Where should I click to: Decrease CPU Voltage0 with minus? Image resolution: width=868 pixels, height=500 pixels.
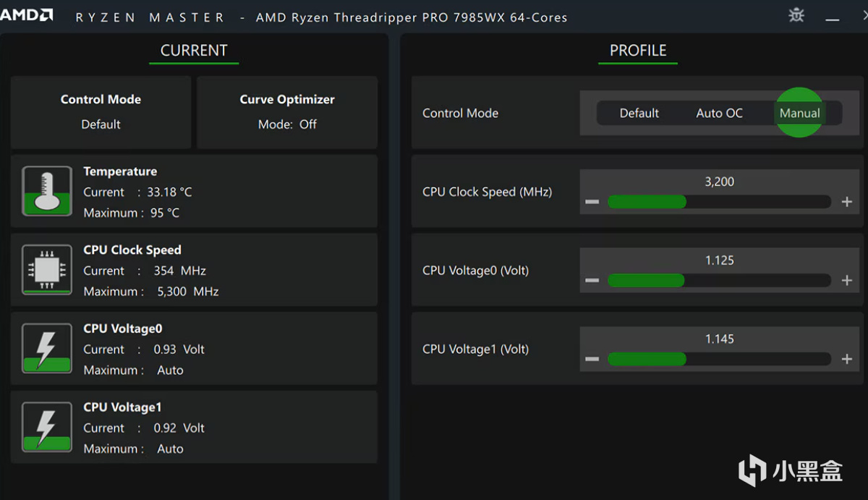tap(592, 281)
